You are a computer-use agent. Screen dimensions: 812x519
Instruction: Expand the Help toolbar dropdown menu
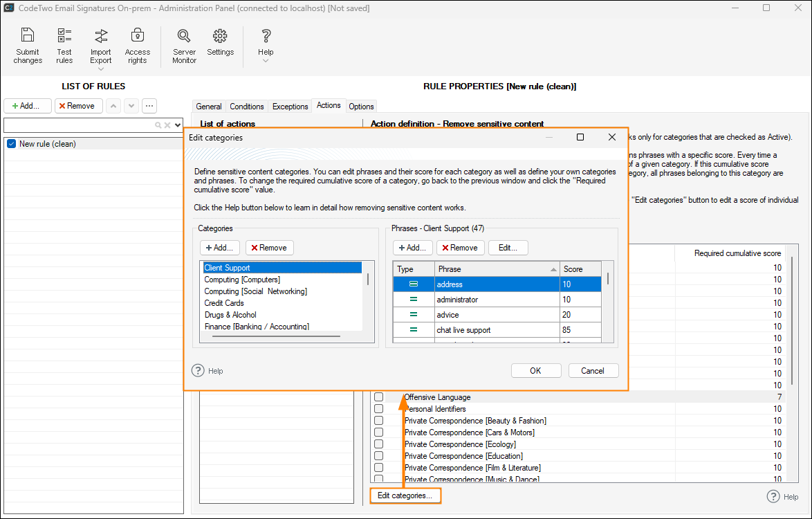point(266,61)
